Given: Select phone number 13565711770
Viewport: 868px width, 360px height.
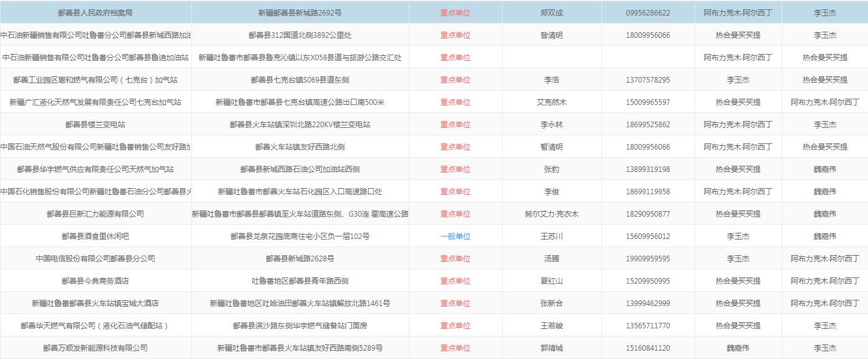Looking at the screenshot, I should (x=647, y=326).
